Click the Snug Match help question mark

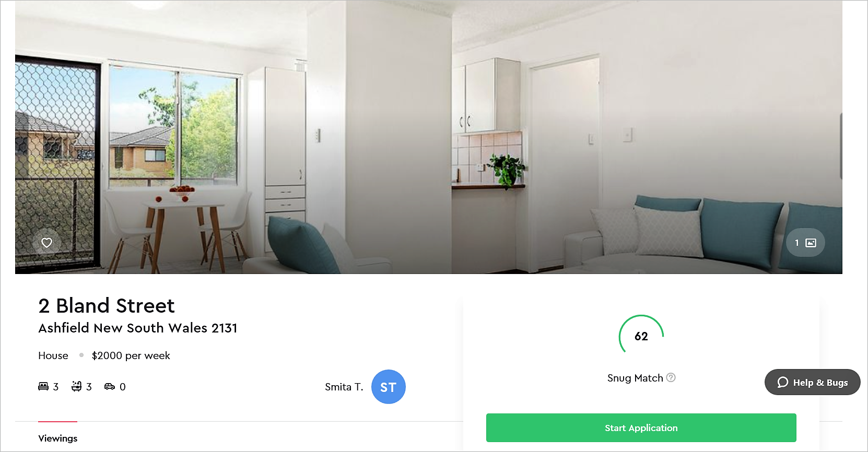point(671,377)
